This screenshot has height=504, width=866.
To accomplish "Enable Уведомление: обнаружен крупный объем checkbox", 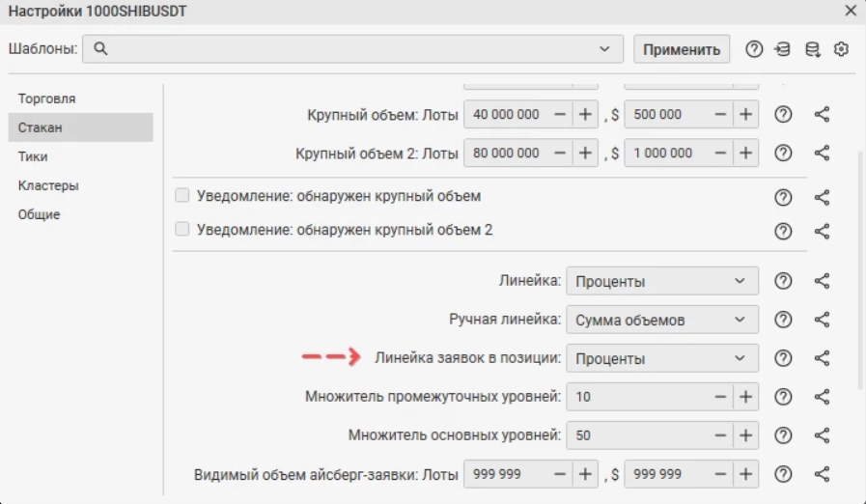I will click(182, 195).
